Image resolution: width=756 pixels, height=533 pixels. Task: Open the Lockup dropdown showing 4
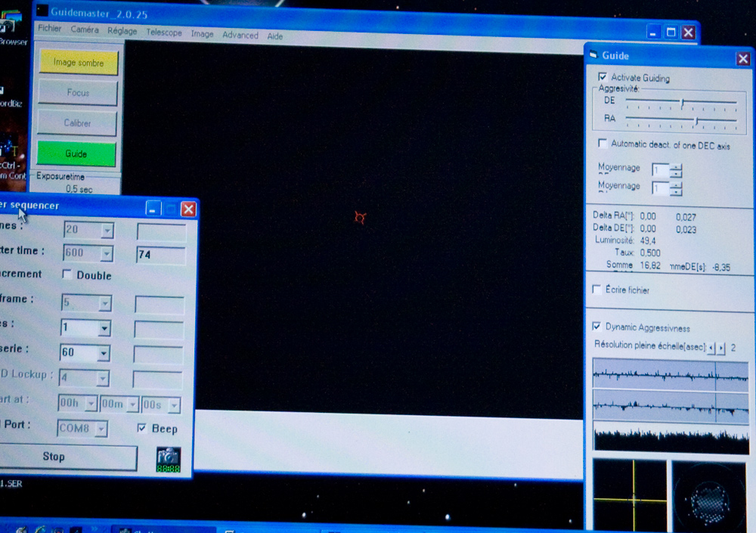[103, 379]
